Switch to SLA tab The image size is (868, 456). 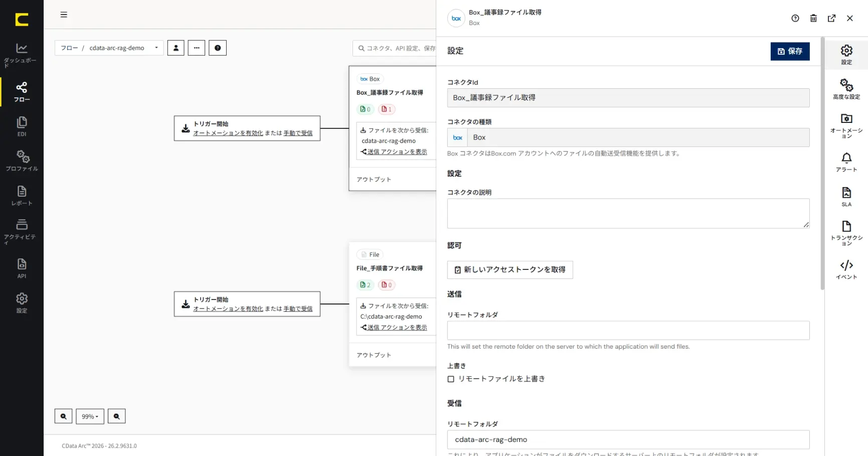point(846,197)
